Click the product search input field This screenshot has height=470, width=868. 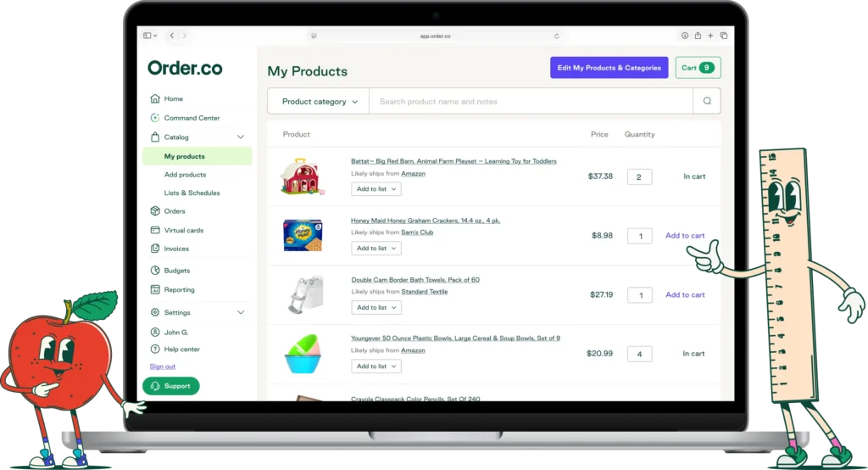click(x=531, y=102)
